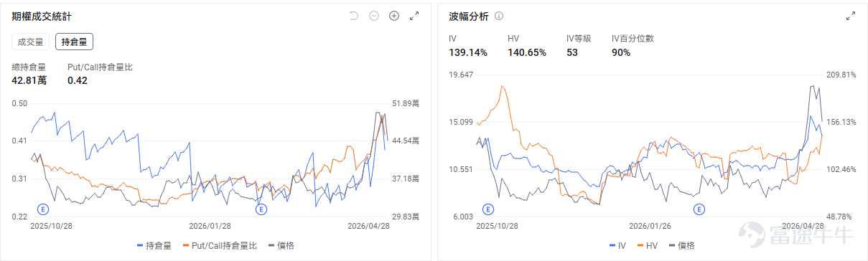This screenshot has height=261, width=868.
Task: Switch to the 成交量 tab
Action: click(x=31, y=42)
